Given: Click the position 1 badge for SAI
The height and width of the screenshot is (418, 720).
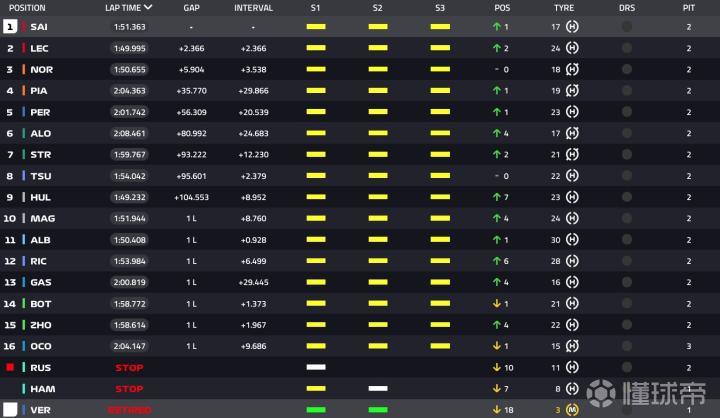Looking at the screenshot, I should (11, 27).
